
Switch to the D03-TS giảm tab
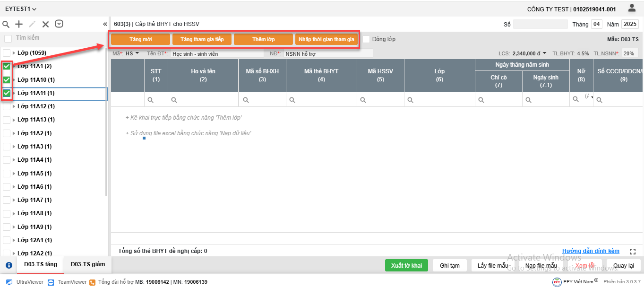click(x=88, y=264)
